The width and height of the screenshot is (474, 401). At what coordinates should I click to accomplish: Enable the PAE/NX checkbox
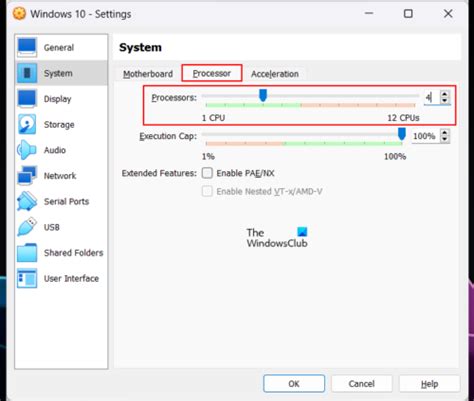tap(207, 173)
